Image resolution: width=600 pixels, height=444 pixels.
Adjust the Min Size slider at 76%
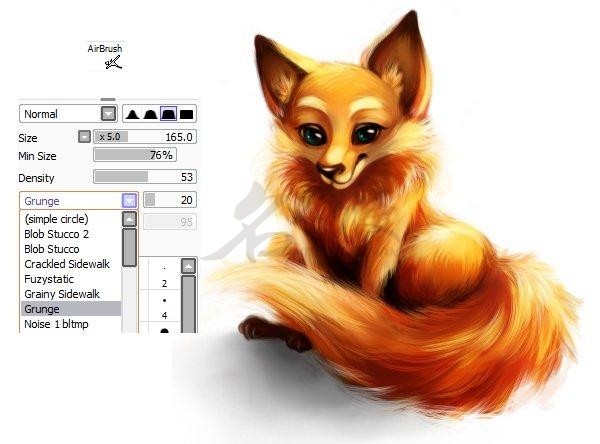click(134, 155)
